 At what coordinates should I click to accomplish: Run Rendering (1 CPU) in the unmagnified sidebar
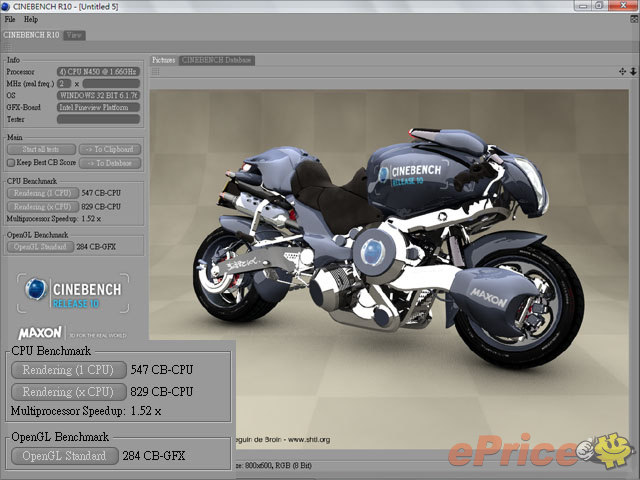(43, 193)
